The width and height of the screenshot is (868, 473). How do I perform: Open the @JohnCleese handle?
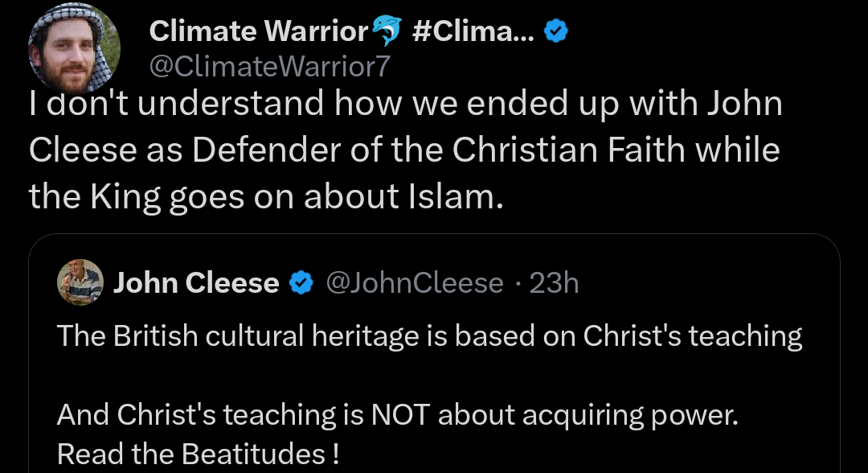tap(414, 283)
